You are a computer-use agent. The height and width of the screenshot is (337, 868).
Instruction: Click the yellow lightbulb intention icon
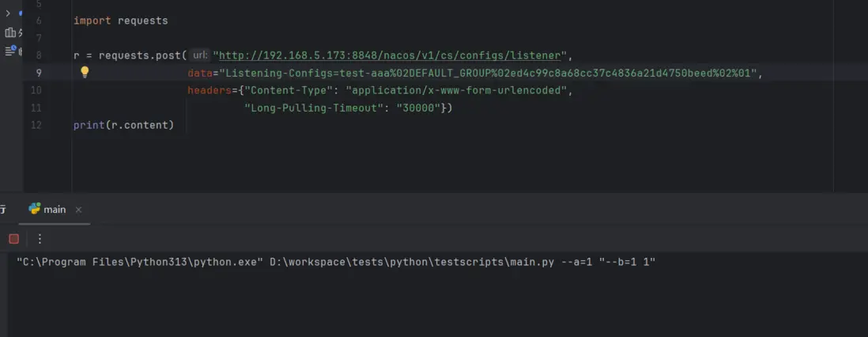coord(85,72)
